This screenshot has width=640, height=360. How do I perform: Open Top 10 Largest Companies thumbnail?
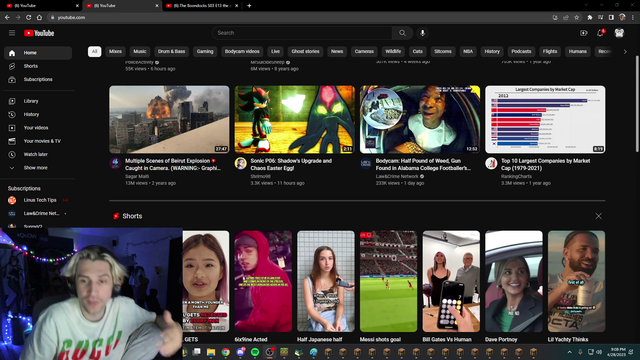(545, 119)
